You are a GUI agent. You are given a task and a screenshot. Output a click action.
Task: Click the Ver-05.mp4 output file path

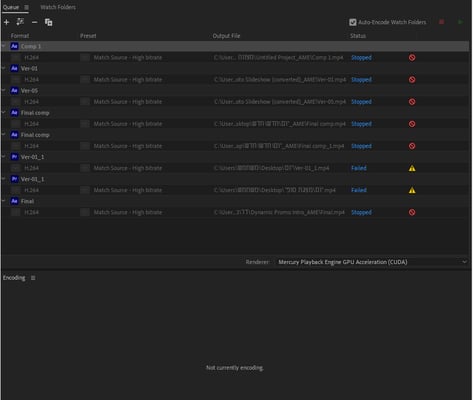click(x=280, y=102)
